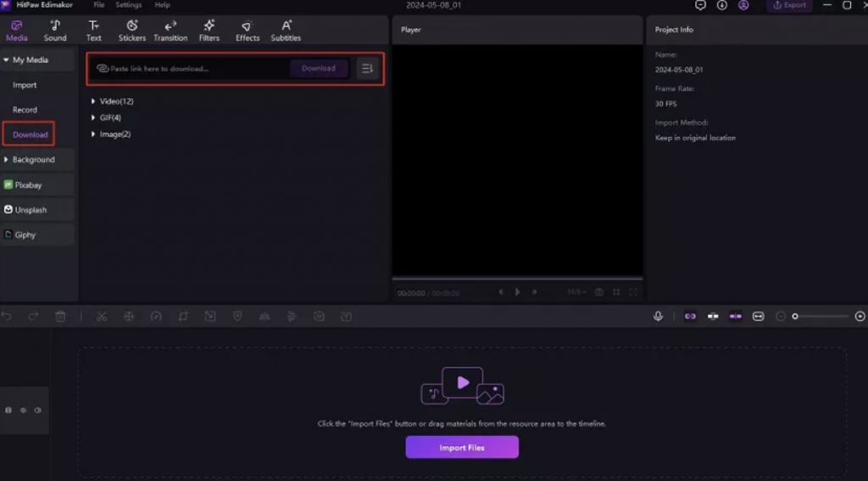Viewport: 868px width, 481px height.
Task: Open the Effects panel
Action: [248, 30]
